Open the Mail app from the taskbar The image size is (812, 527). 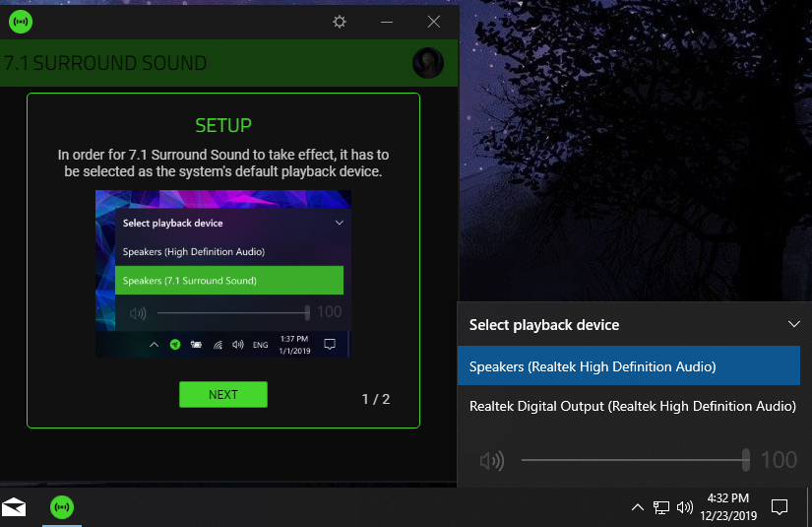[x=14, y=506]
